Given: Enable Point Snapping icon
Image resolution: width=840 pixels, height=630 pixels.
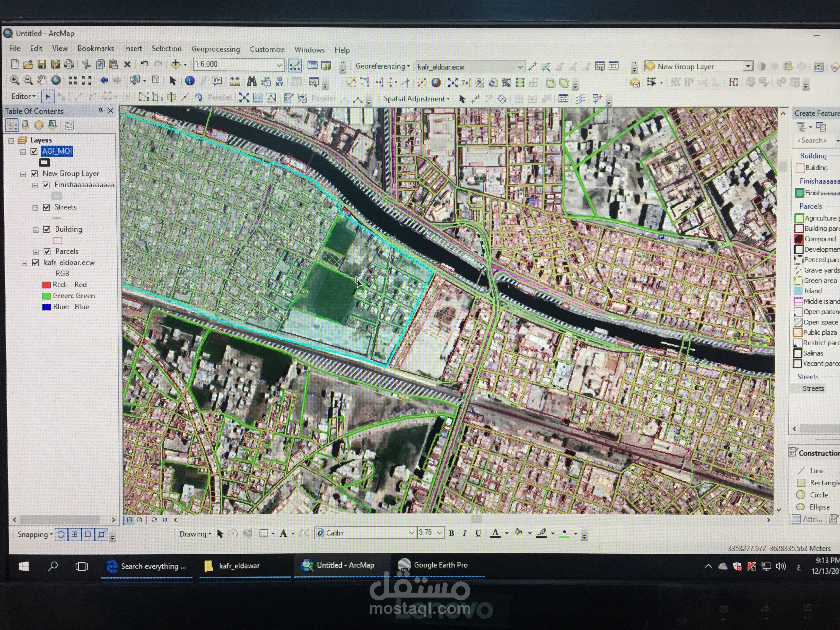Looking at the screenshot, I should pos(61,535).
